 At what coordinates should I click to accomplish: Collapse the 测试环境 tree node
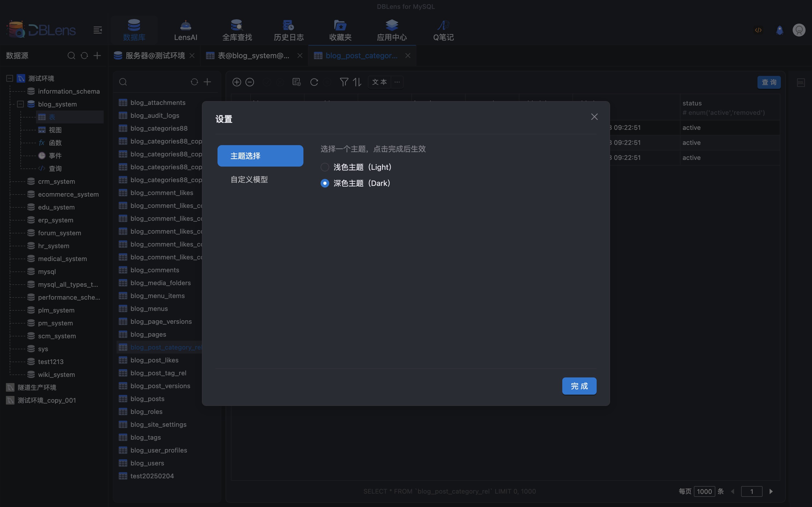pyautogui.click(x=10, y=78)
